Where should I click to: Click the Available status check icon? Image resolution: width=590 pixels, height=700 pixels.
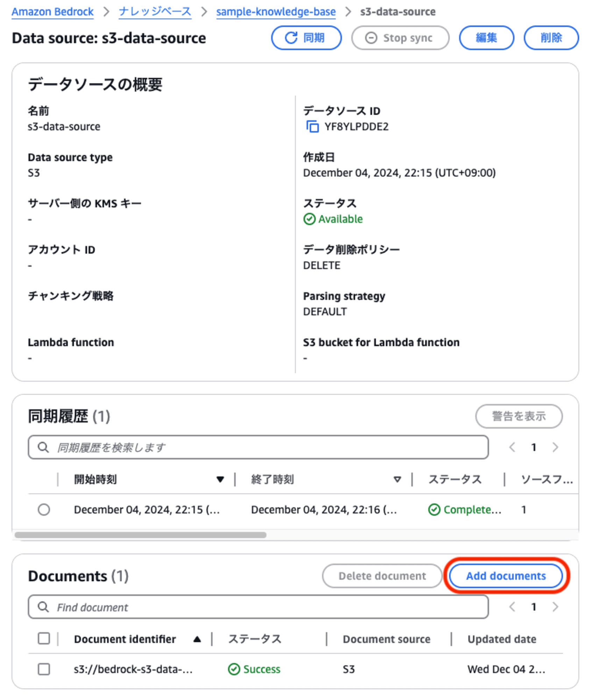(309, 219)
